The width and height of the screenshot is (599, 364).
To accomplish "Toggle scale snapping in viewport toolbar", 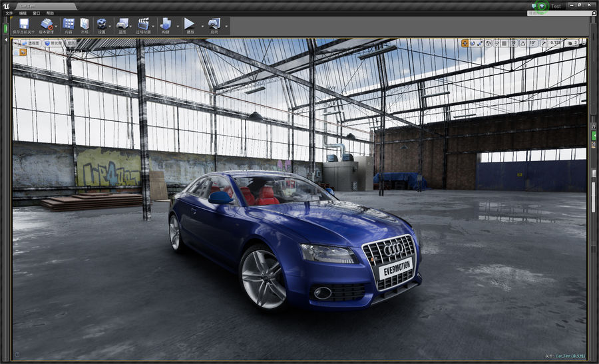I will click(x=544, y=43).
